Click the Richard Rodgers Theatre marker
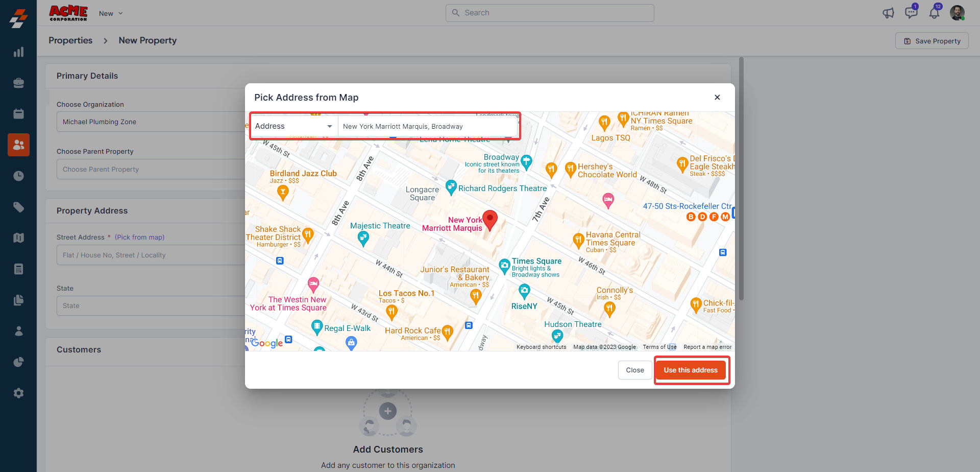Image resolution: width=980 pixels, height=472 pixels. [451, 187]
